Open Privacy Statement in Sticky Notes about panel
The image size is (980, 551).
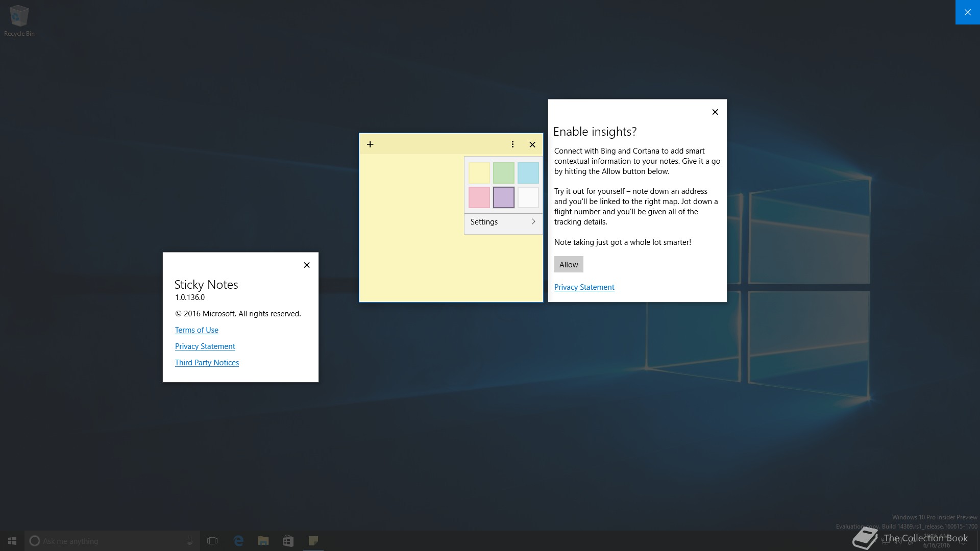point(205,346)
